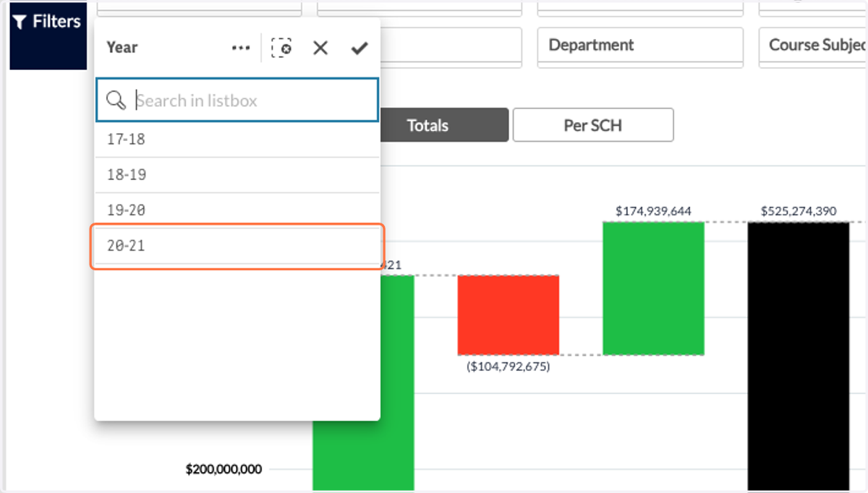Select year 17-18 in the list
Image resolution: width=868 pixels, height=493 pixels.
pos(237,140)
